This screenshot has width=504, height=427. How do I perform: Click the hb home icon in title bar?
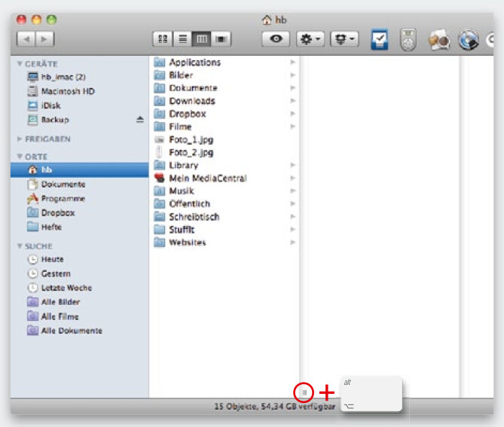(x=267, y=20)
